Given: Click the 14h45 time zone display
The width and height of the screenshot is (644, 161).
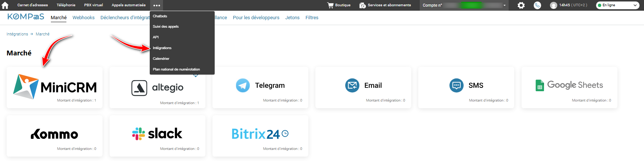Looking at the screenshot, I should (573, 5).
